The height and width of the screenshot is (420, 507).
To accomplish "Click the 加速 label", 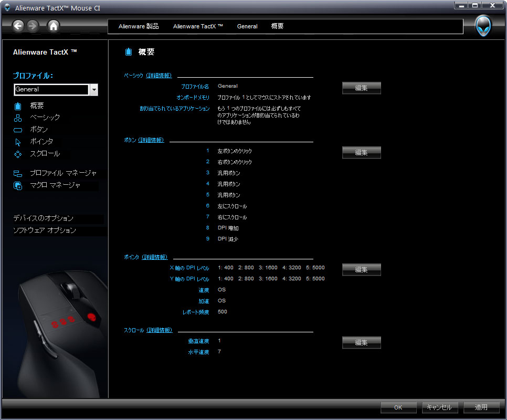I will click(204, 301).
